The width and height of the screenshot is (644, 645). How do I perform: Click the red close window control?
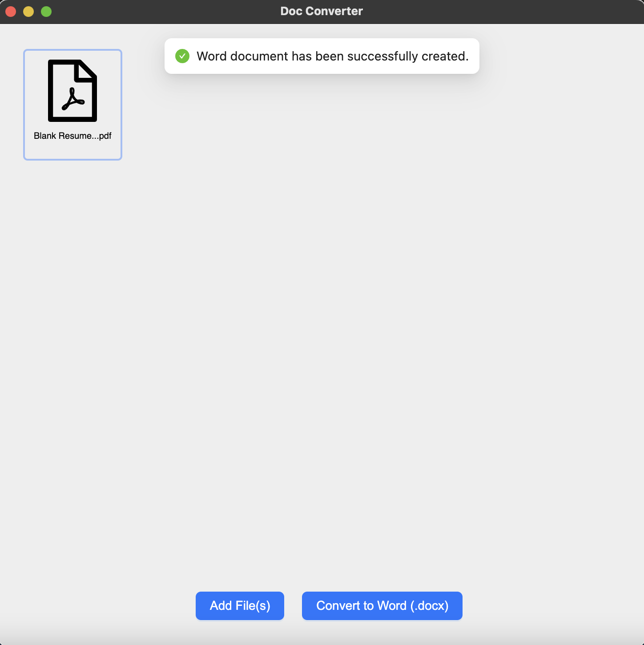[x=11, y=11]
